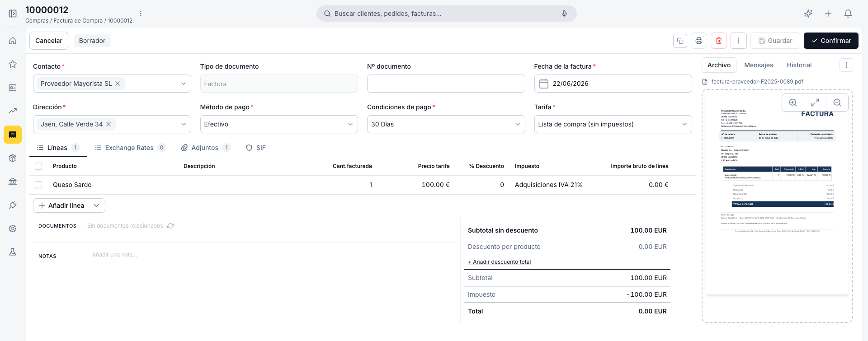Open options menu next to 10000012 title
868x341 pixels.
pos(141,14)
